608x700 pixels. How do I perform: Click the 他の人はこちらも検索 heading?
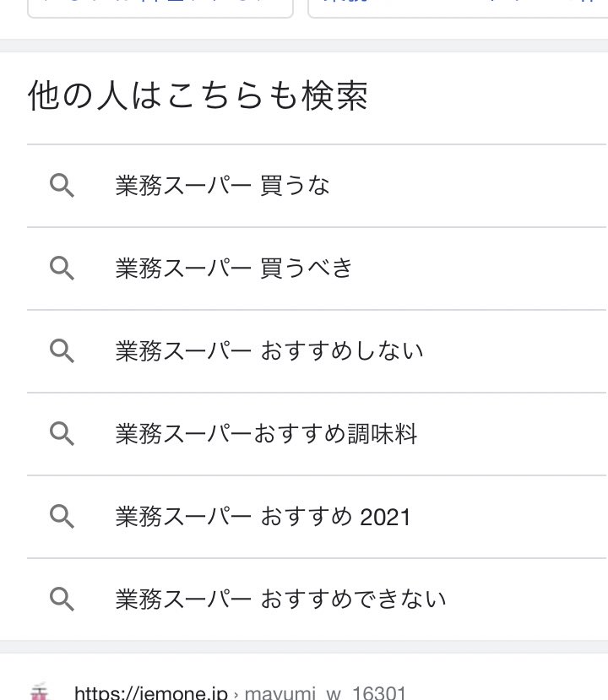[198, 96]
